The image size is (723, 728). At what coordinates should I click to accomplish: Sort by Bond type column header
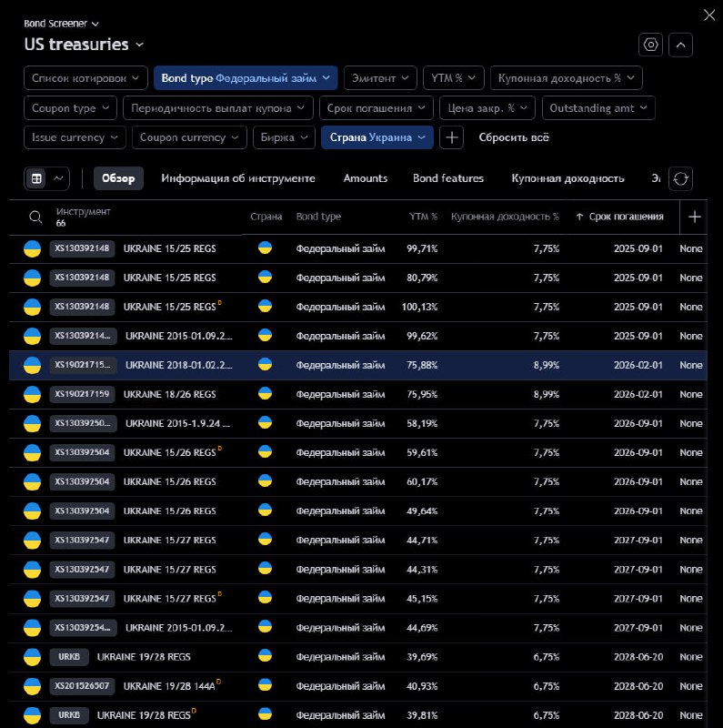click(318, 217)
